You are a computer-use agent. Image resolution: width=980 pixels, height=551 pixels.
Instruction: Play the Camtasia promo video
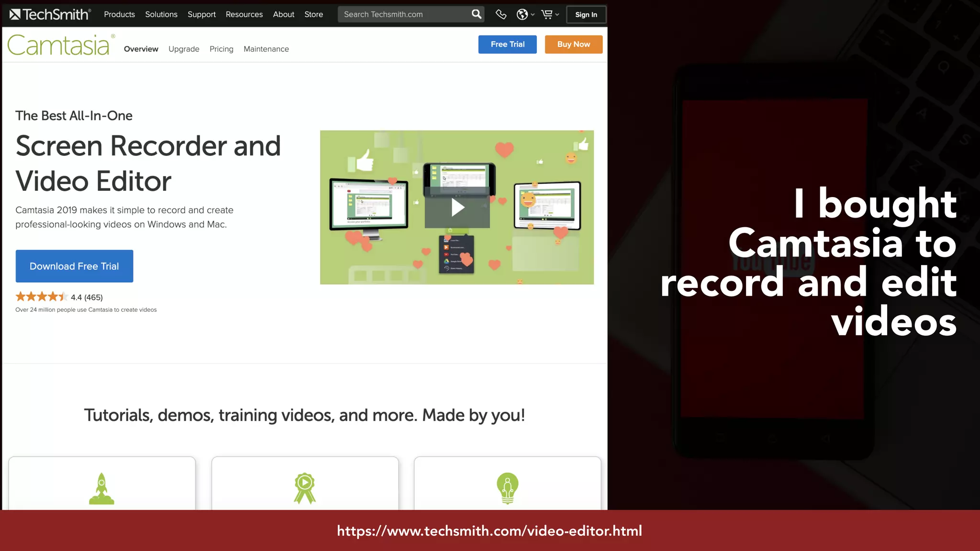coord(457,207)
